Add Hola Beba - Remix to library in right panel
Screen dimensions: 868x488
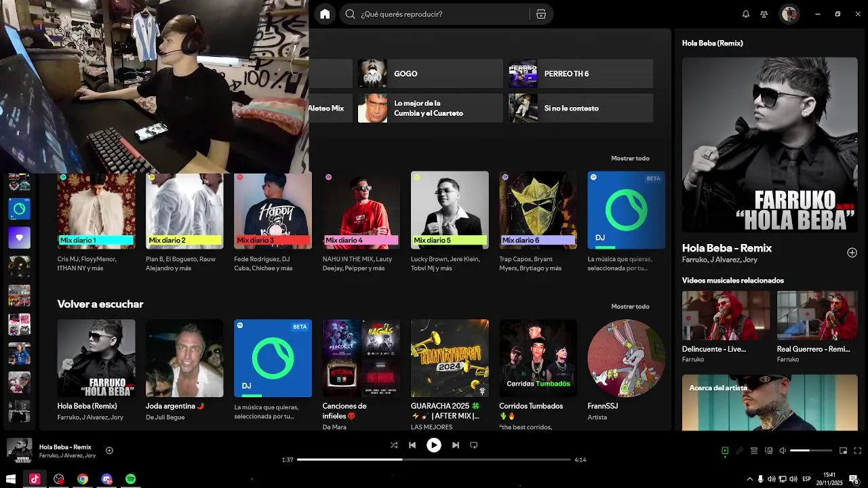click(x=852, y=253)
